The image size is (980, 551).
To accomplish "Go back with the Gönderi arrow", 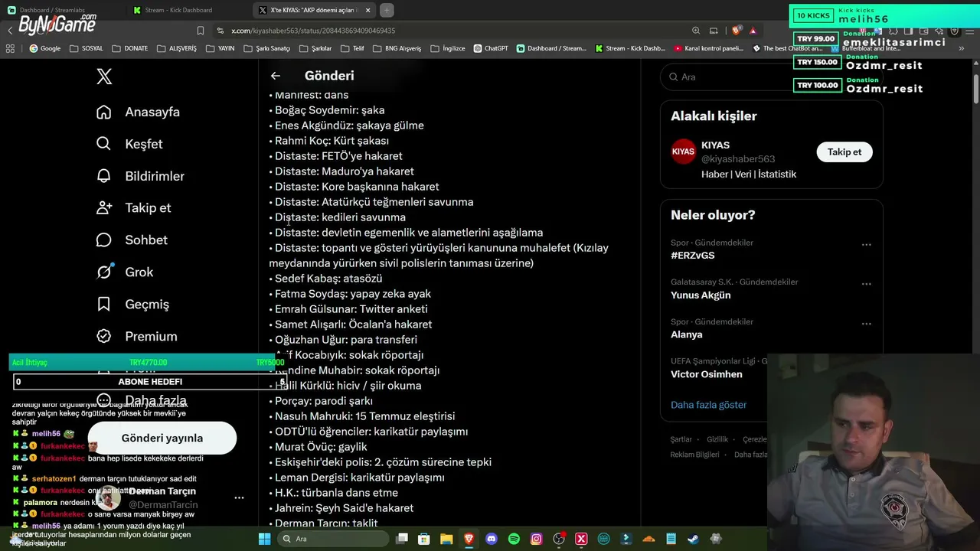I will (x=276, y=76).
